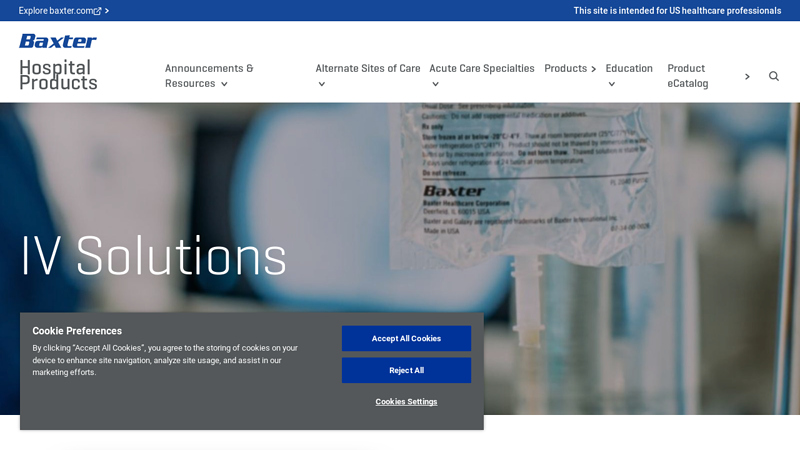Click the Baxter logo in the header

58,41
